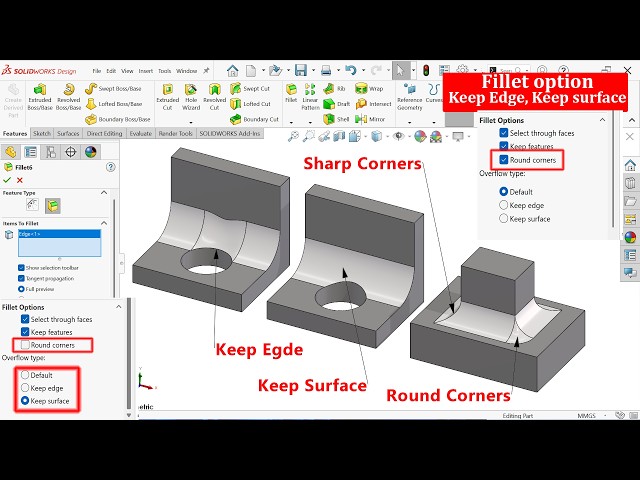Image resolution: width=640 pixels, height=480 pixels.
Task: Click the Edit Appearance color ball
Action: tap(420, 136)
